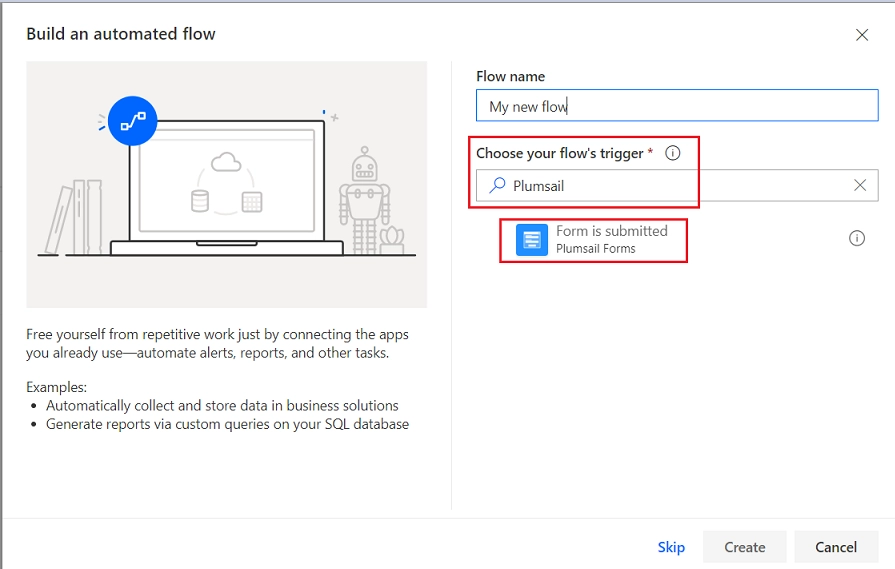The height and width of the screenshot is (569, 895).
Task: Click the Flow name input field
Action: (677, 106)
